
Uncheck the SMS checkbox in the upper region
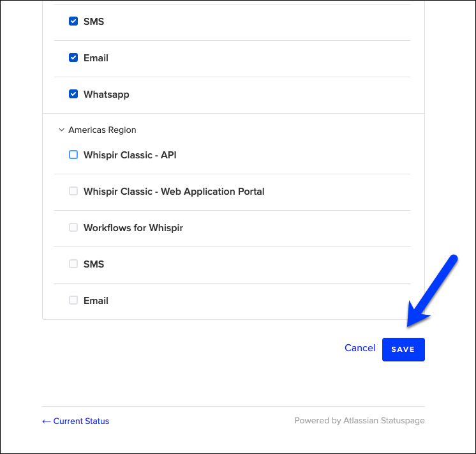pyautogui.click(x=73, y=21)
